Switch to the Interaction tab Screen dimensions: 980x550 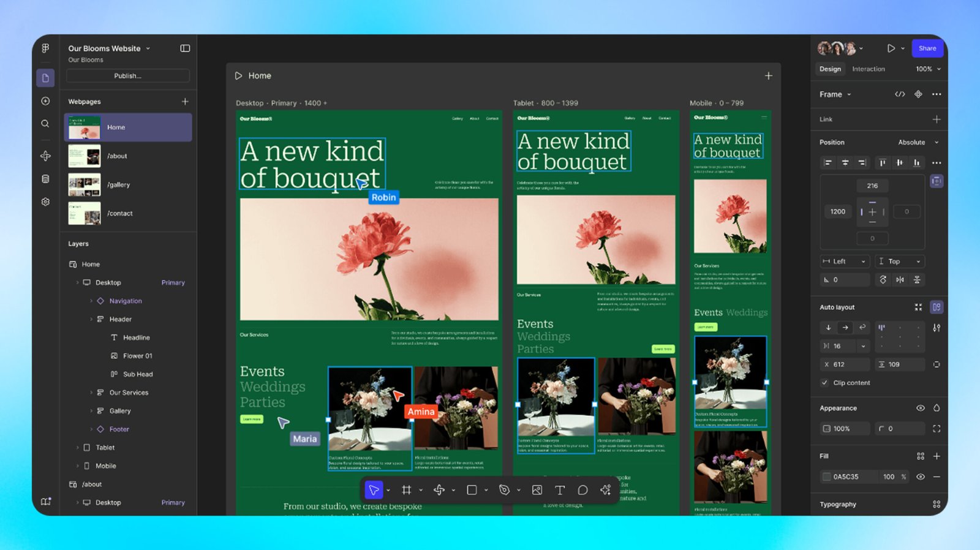[868, 69]
